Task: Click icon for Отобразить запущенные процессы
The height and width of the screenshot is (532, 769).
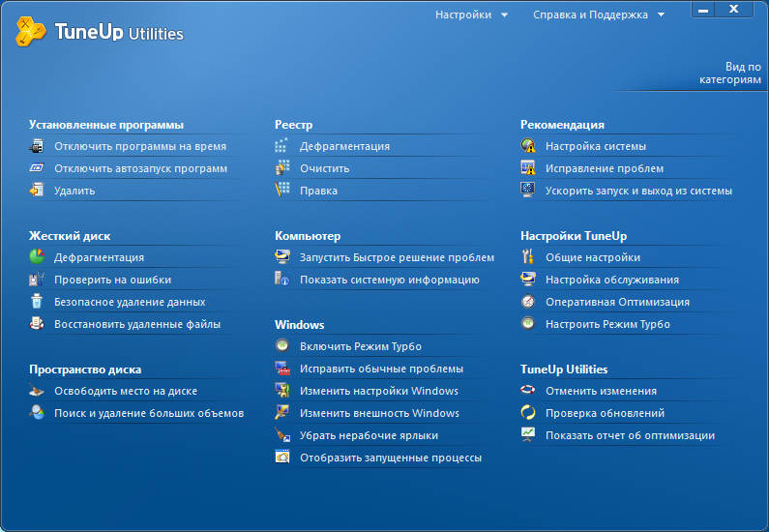Action: click(282, 457)
